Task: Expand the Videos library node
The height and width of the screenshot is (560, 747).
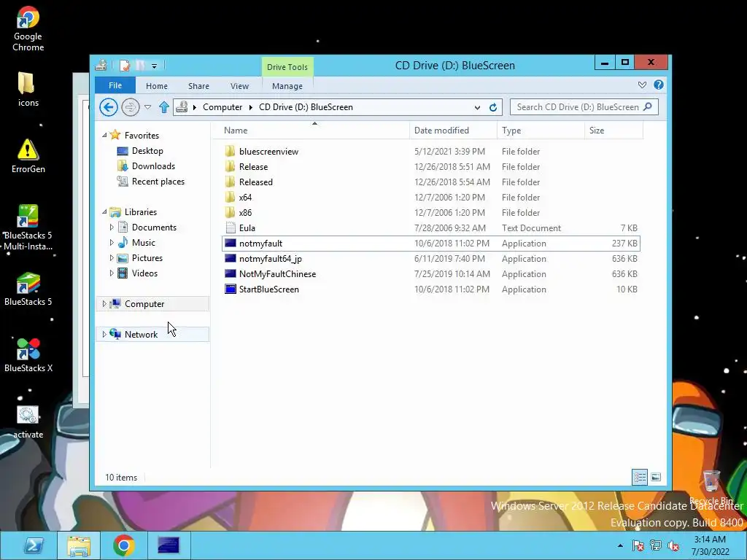Action: tap(112, 273)
